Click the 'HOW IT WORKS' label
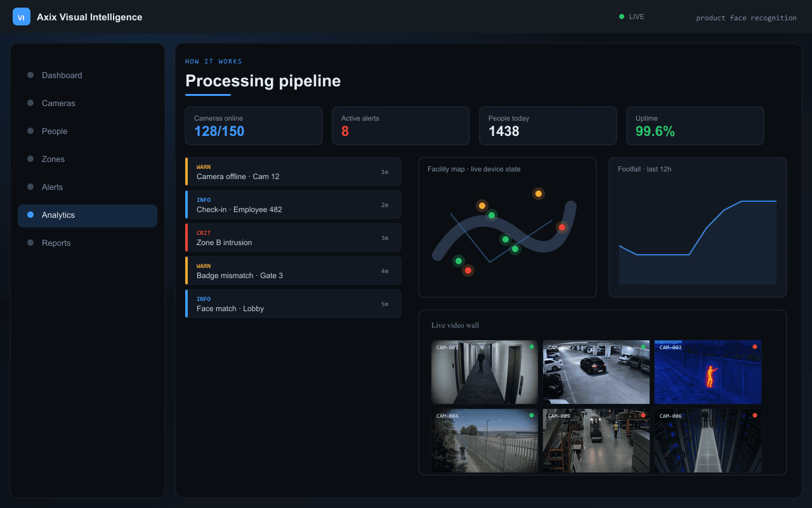Screen dimensions: 812x508 tap(214, 62)
